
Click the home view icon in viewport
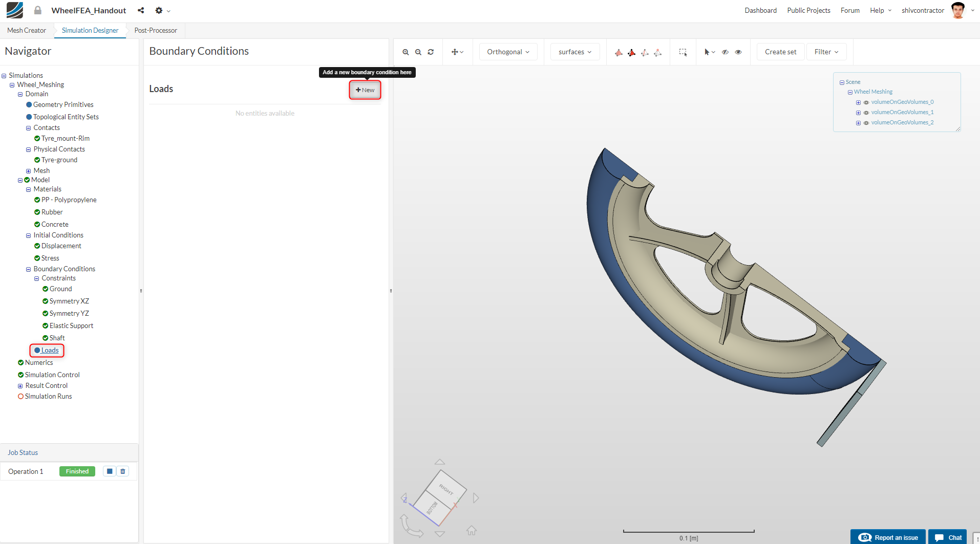pos(472,530)
